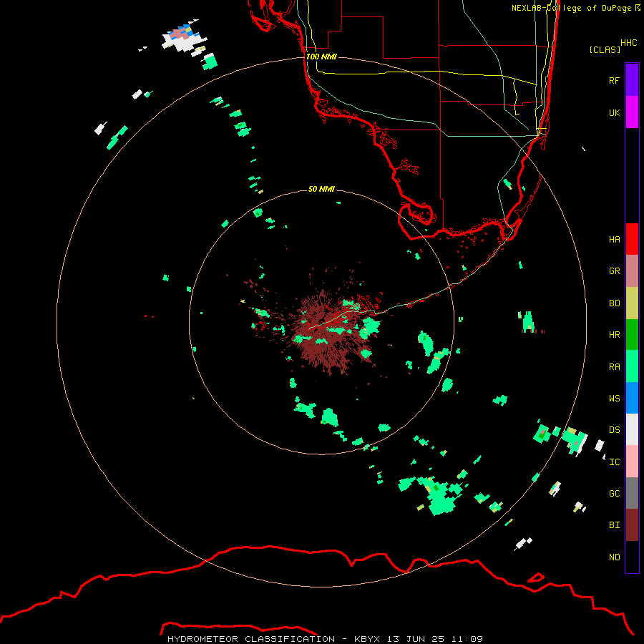Click the IC light pink legend swatch
Viewport: 644px width, 644px height.
click(632, 462)
